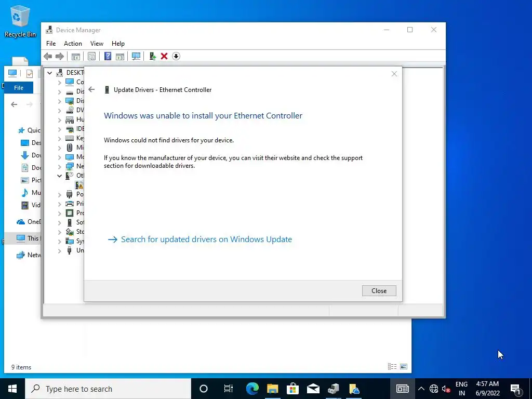Select the Mi (Mice) row in device tree
This screenshot has width=532, height=399.
[75, 148]
